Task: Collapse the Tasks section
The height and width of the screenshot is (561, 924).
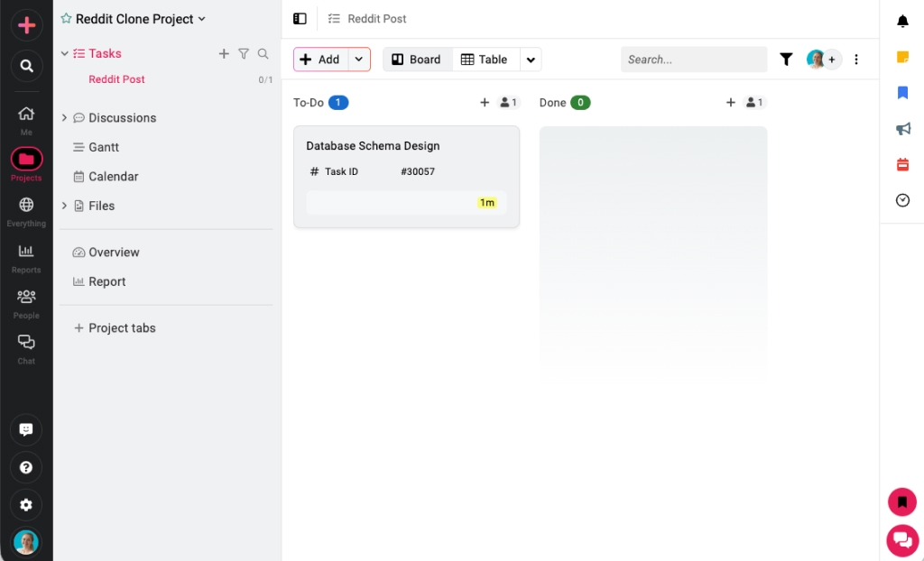Action: pyautogui.click(x=64, y=53)
